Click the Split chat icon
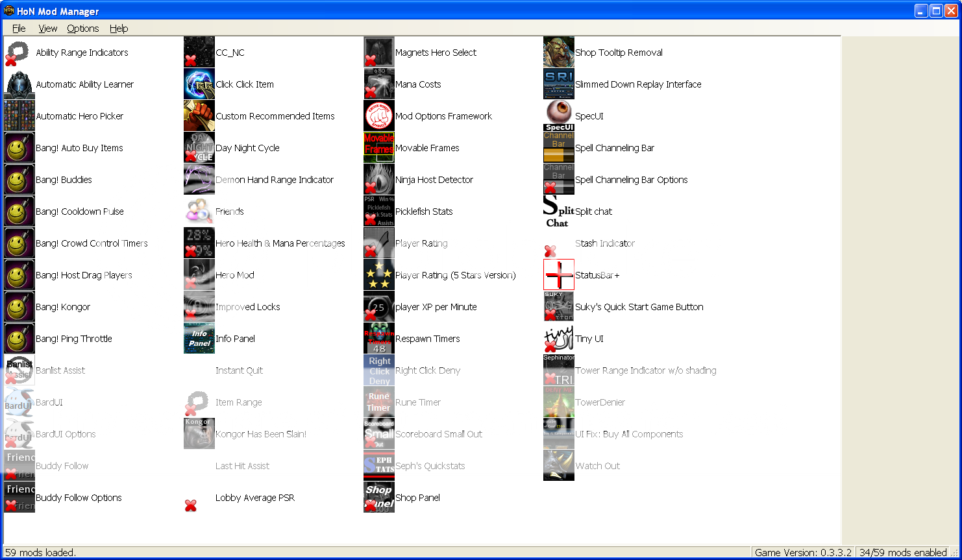Screen dimensions: 962x560 559,212
